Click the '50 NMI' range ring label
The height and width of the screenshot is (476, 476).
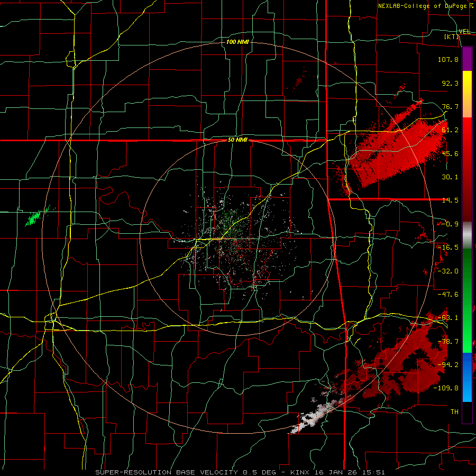(x=237, y=140)
